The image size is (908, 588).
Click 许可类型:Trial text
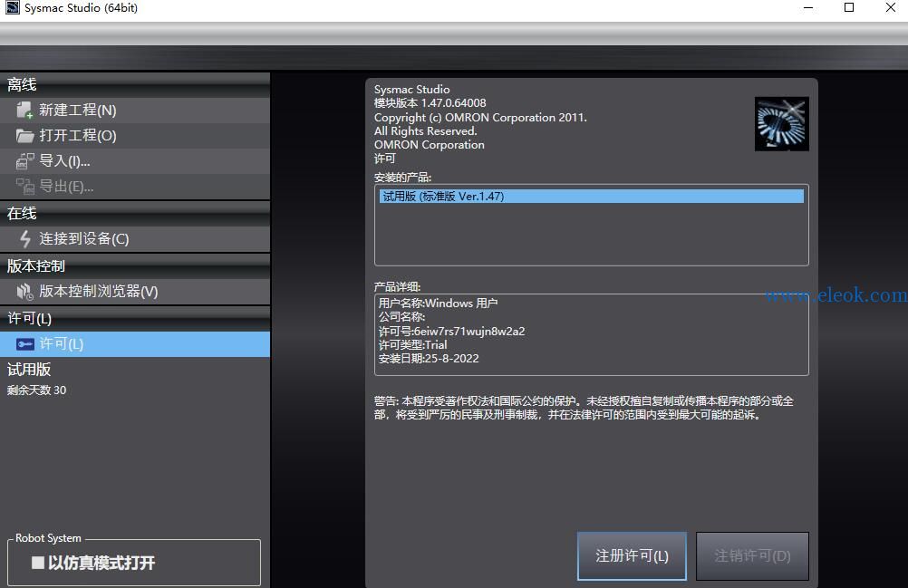[412, 345]
